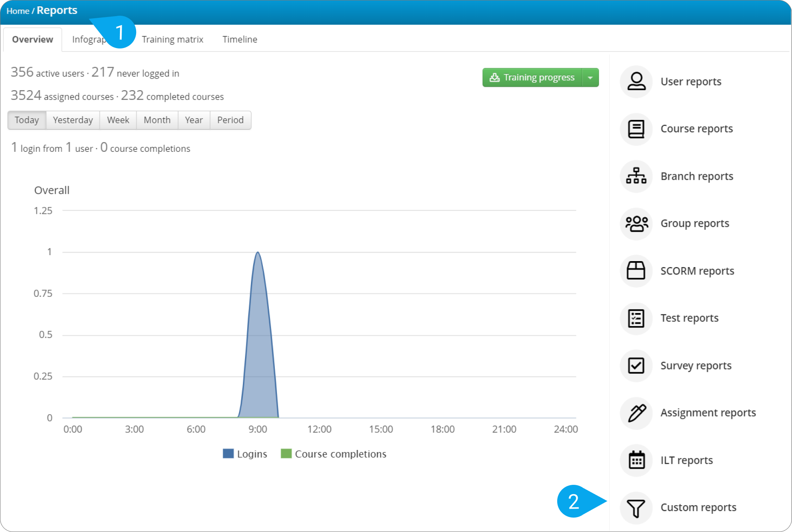Click the 1 login from 1 user text
The height and width of the screenshot is (532, 792).
pos(52,148)
